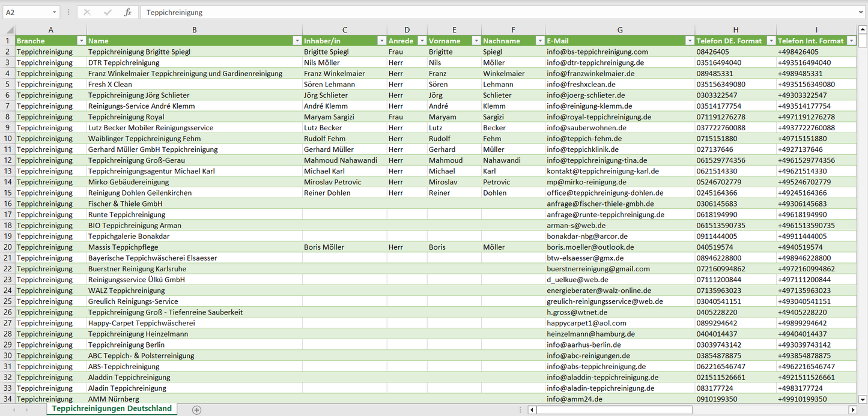Expand the Name Box dropdown arrow
Image resolution: width=868 pixels, height=416 pixels.
(55, 12)
